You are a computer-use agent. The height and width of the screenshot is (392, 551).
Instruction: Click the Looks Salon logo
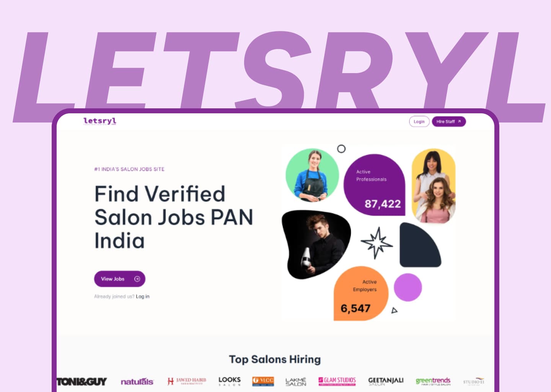coord(230,381)
